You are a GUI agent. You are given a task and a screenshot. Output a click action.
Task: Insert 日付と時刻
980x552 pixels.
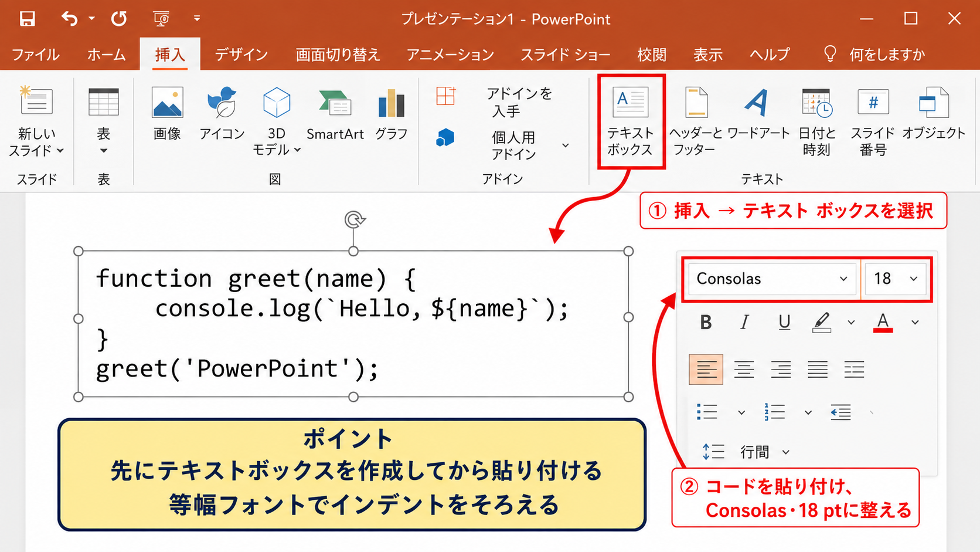coord(816,121)
